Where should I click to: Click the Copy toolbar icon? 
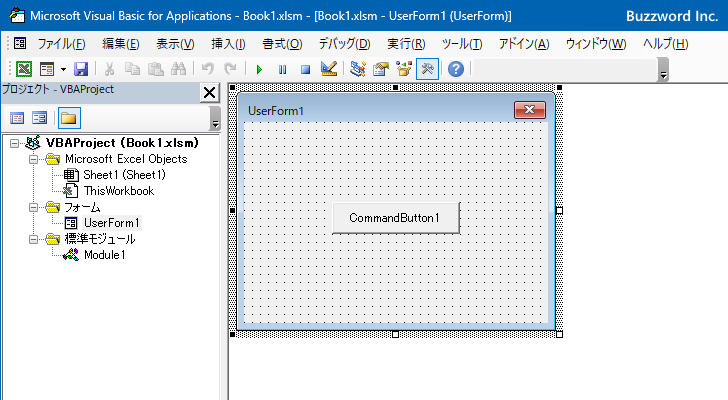132,69
